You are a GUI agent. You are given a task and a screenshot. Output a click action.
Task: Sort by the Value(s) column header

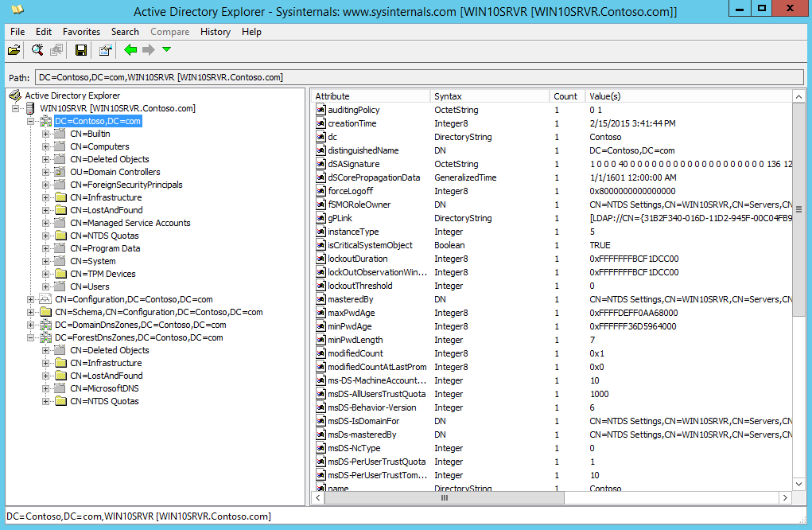689,96
